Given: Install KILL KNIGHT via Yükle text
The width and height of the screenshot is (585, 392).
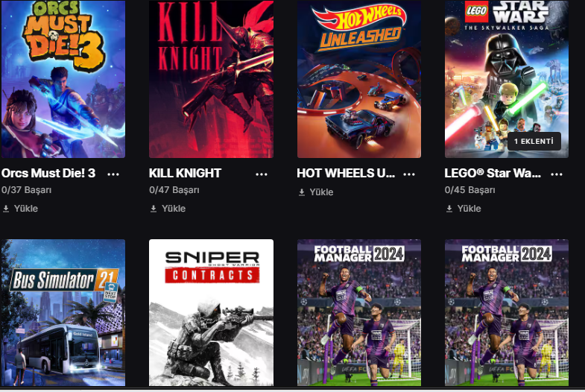Looking at the screenshot, I should click(174, 209).
